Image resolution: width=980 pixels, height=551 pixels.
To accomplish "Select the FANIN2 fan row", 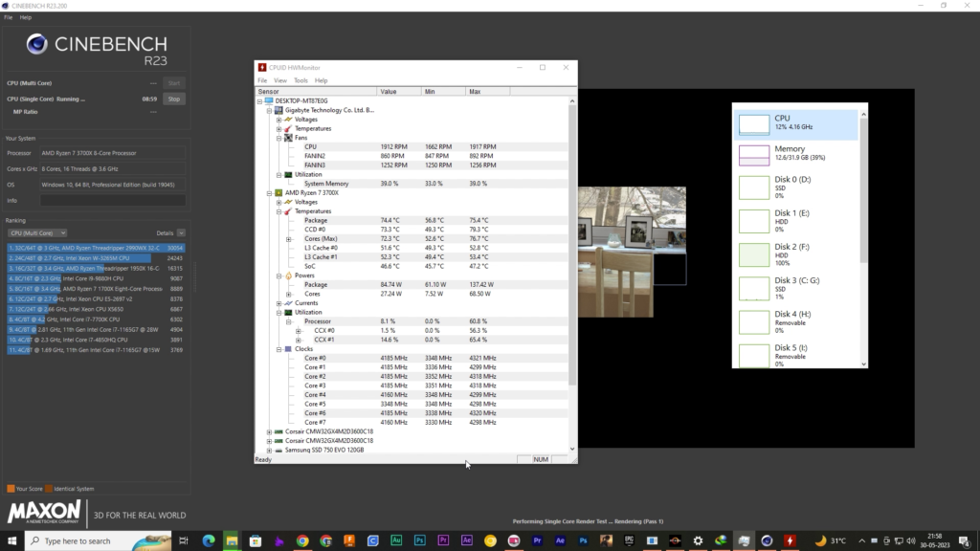I will point(412,156).
